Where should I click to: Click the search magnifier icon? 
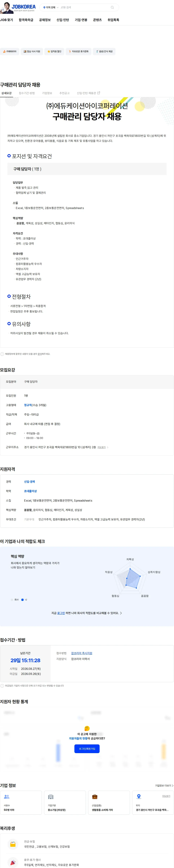[x=112, y=7]
